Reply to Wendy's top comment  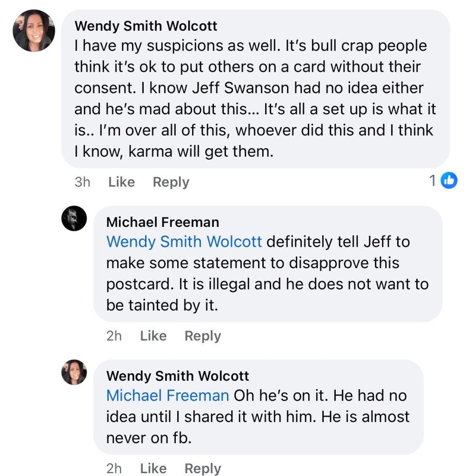pos(171,182)
